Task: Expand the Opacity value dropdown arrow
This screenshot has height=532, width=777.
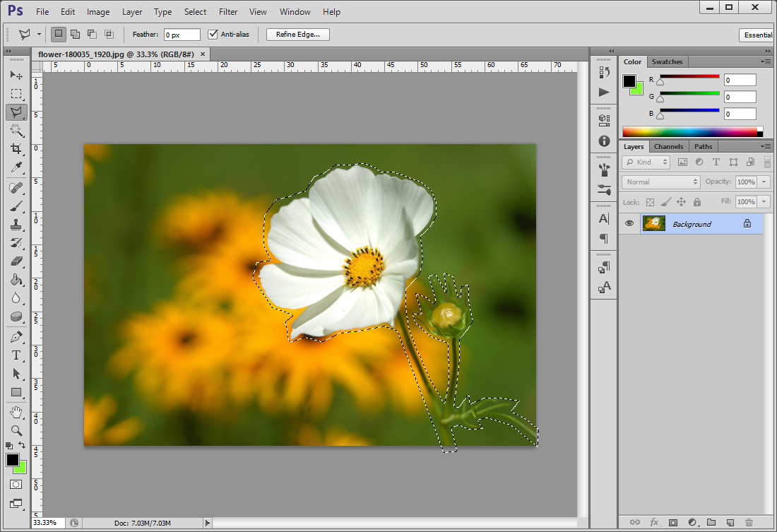Action: click(764, 182)
